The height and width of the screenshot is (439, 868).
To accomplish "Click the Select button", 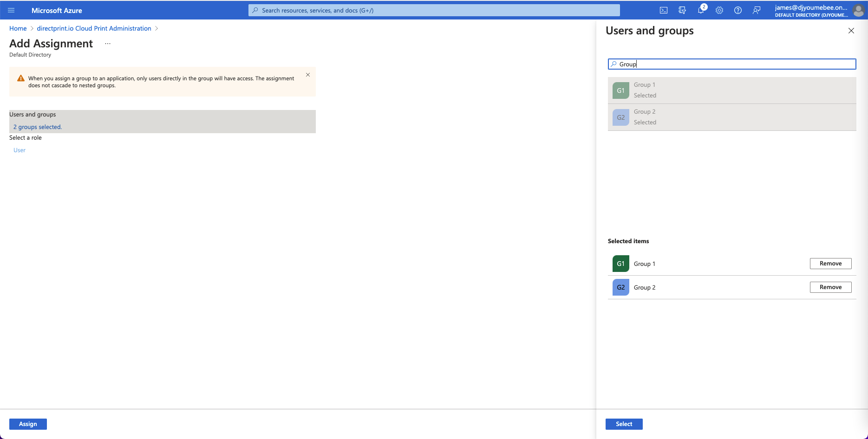I will (x=624, y=424).
